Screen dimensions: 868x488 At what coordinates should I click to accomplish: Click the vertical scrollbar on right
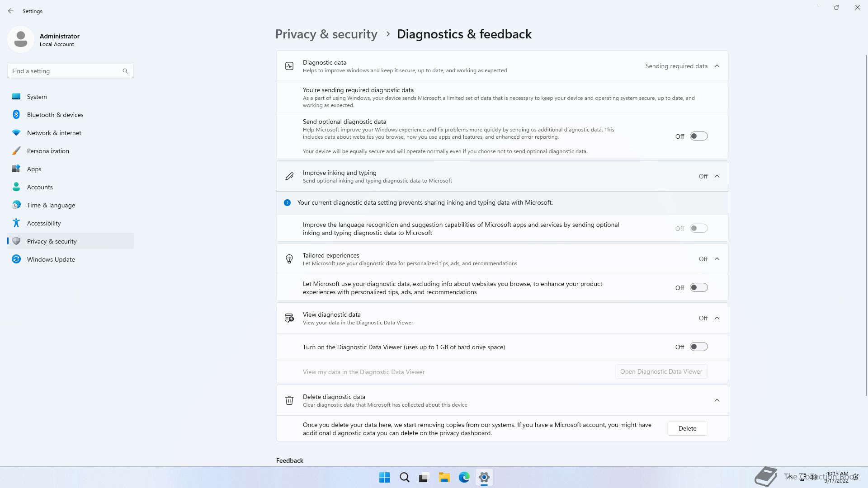[x=866, y=225]
